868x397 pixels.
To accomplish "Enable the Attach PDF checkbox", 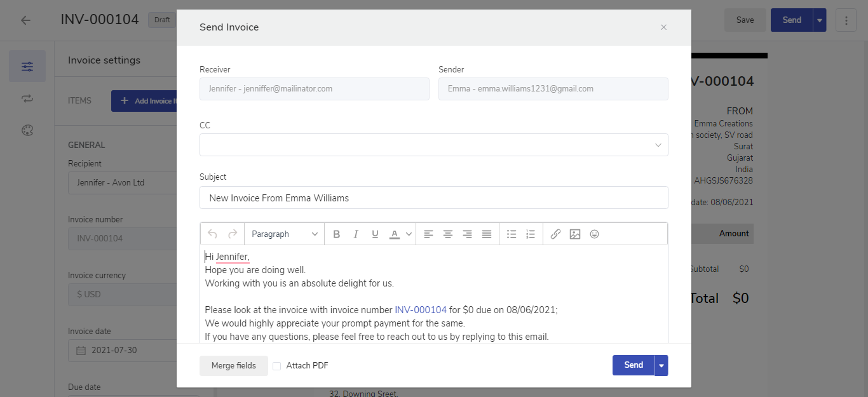I will pos(277,366).
